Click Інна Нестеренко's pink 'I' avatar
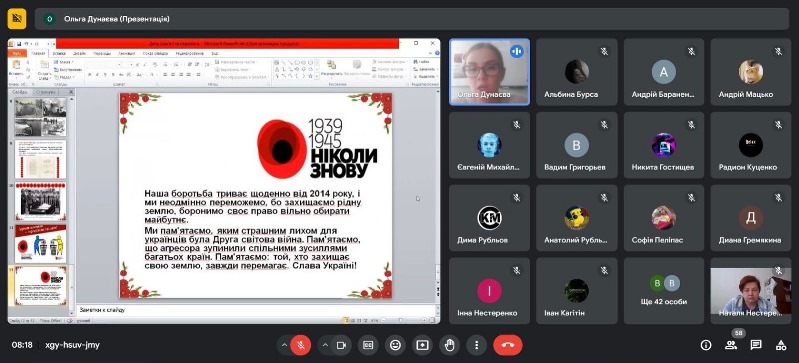The image size is (799, 363). pyautogui.click(x=489, y=291)
